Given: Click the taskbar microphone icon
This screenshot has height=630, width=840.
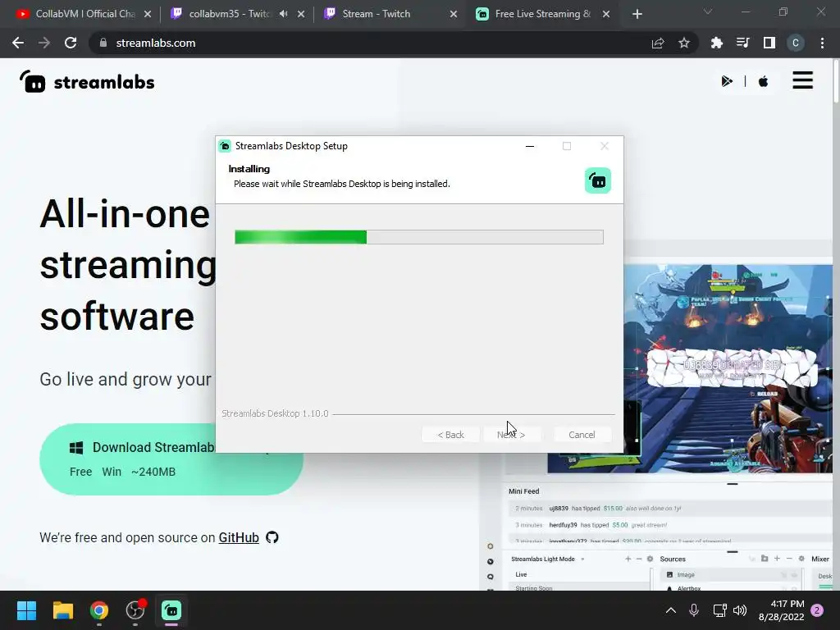Looking at the screenshot, I should 694,610.
